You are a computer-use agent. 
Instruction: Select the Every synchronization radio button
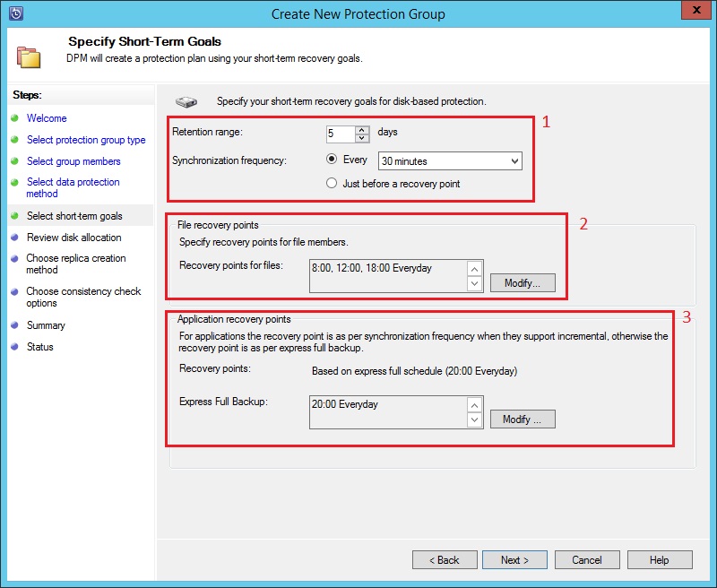tap(333, 160)
